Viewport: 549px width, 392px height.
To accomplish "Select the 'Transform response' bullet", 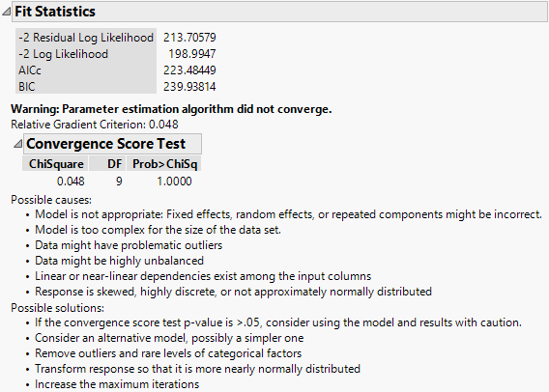I will click(197, 369).
